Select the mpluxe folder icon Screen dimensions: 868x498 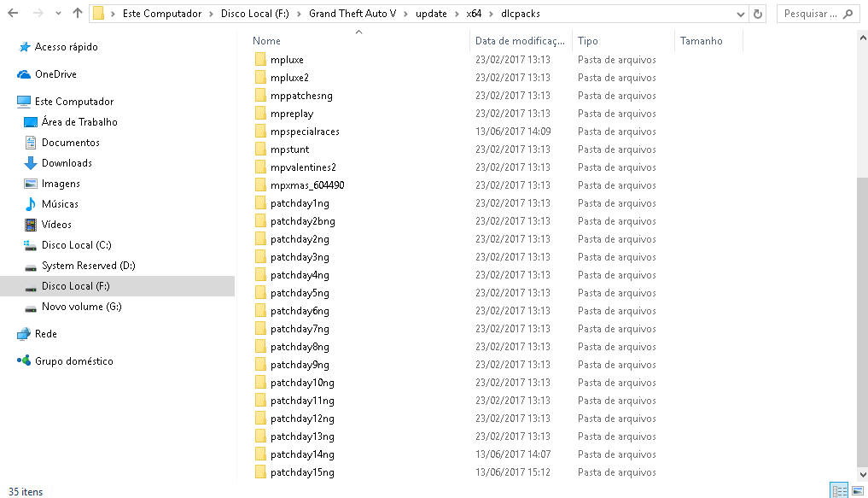tap(260, 59)
